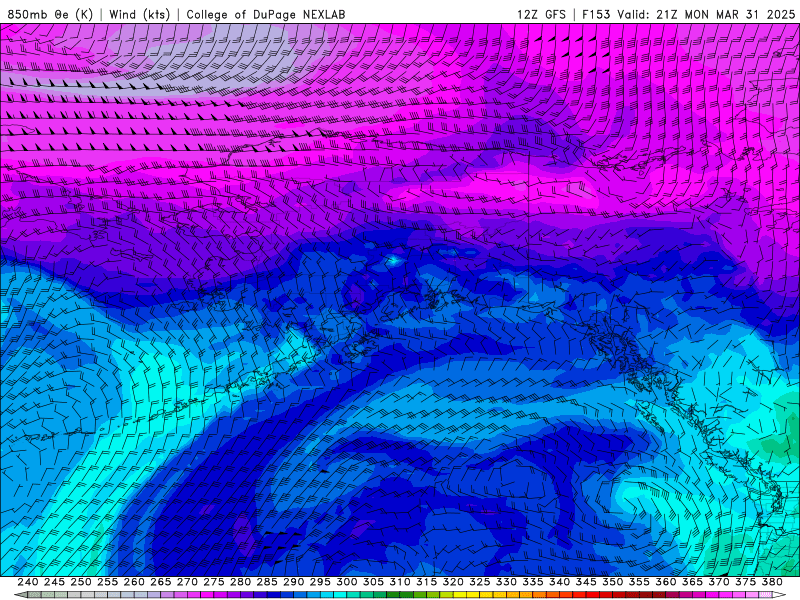Click the right arrow end of the colorbar
Viewport: 800px width, 600px height.
click(779, 595)
